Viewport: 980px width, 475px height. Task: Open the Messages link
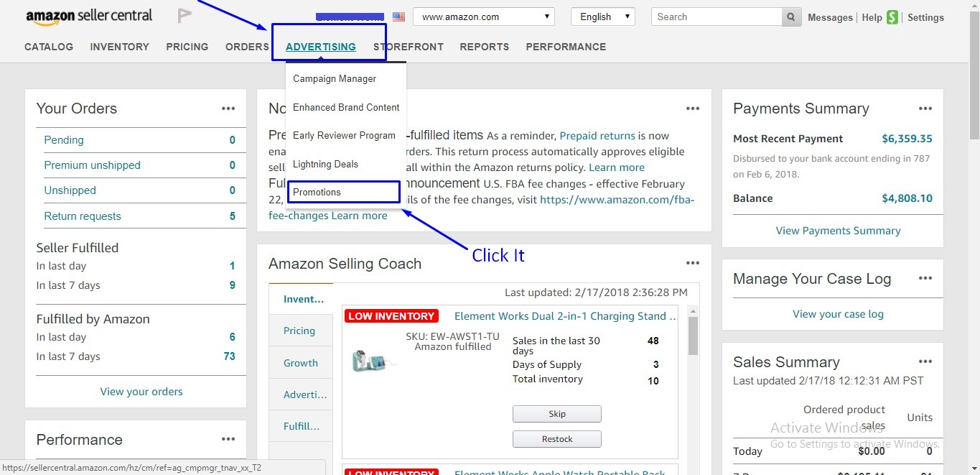click(x=830, y=17)
